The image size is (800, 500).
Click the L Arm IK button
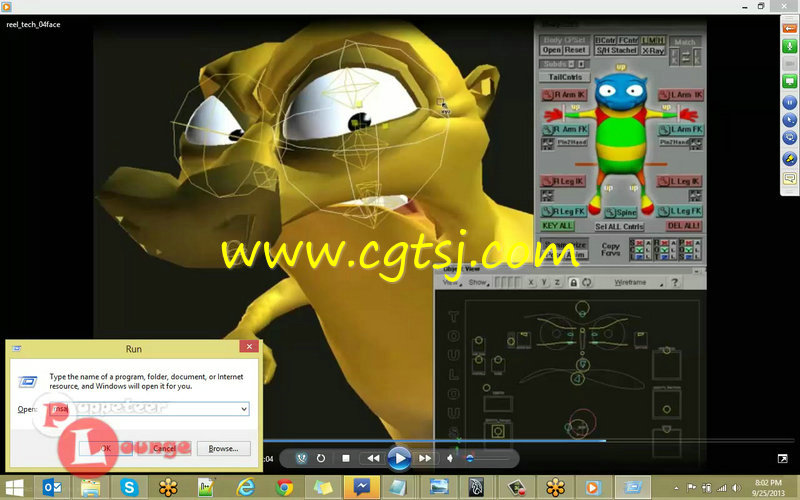681,95
